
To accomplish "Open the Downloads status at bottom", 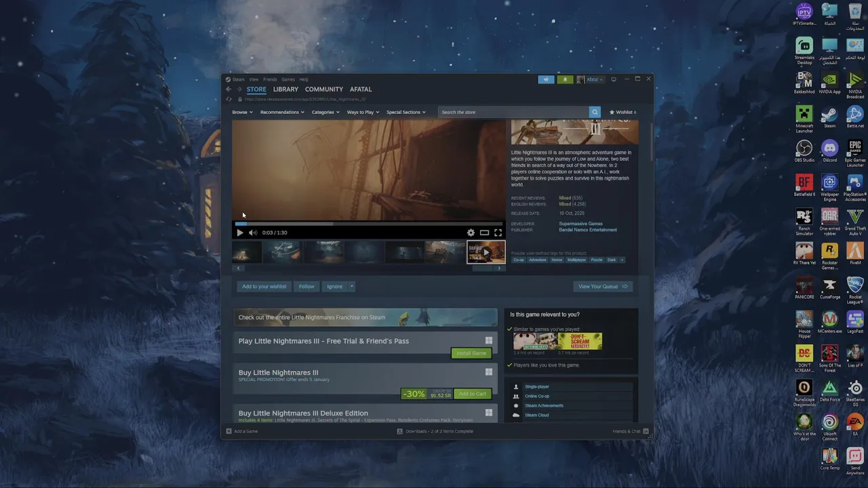I will pos(435,431).
